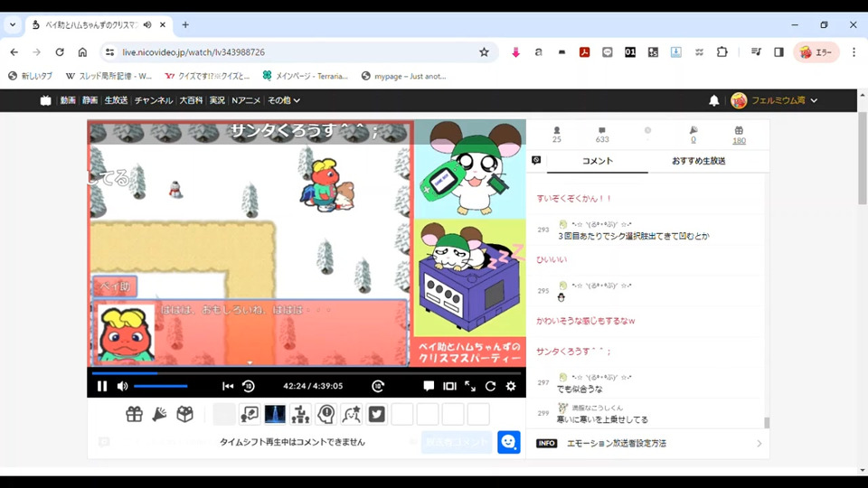Screen dimensions: 868x488
Task: Click the Niconico TV logo icon
Action: [x=45, y=100]
